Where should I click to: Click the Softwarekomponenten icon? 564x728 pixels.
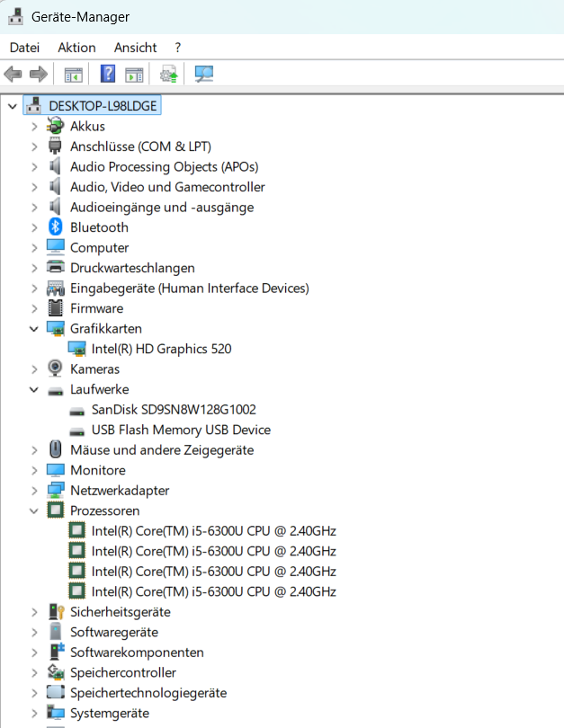[x=56, y=652]
